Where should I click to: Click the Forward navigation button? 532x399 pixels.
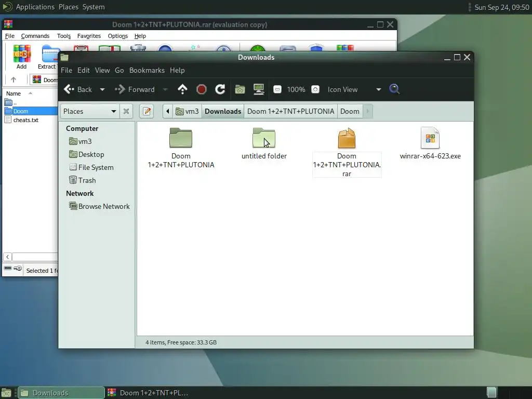click(x=135, y=89)
